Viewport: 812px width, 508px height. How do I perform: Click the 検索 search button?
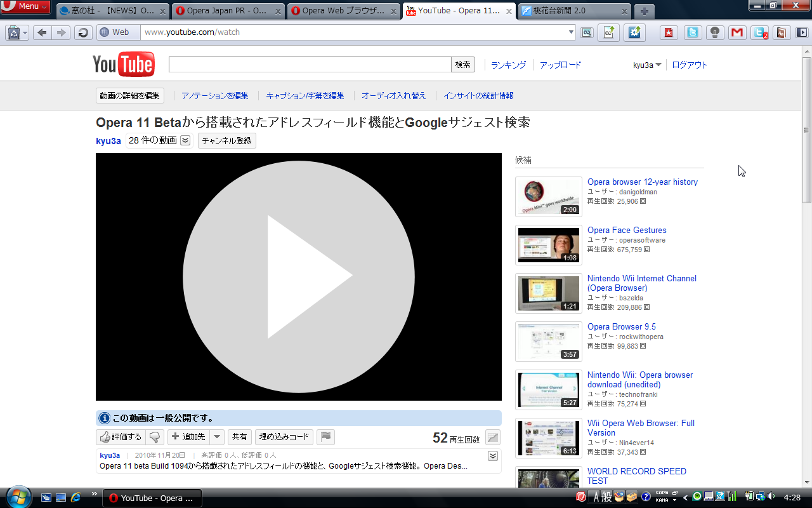(463, 64)
